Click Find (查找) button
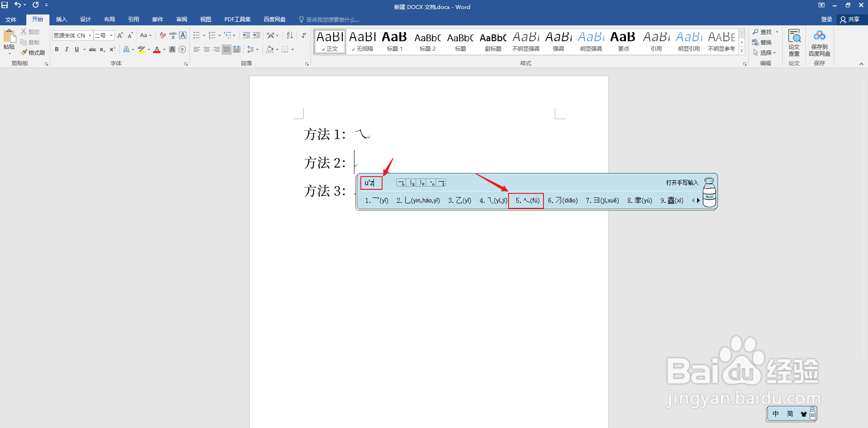 coord(762,32)
